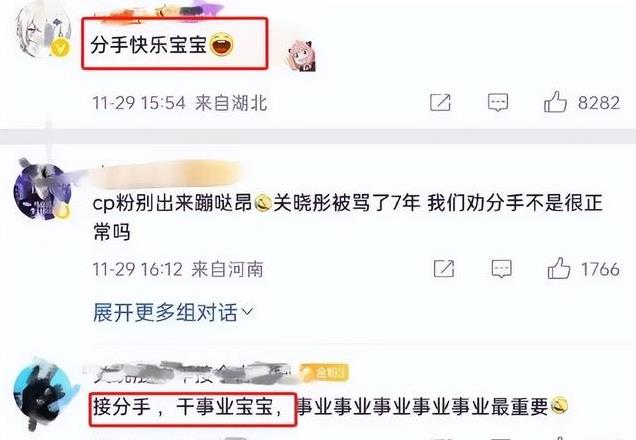Reply to the 分手快乐宝宝 comment
Screen dimensions: 636x440
498,102
